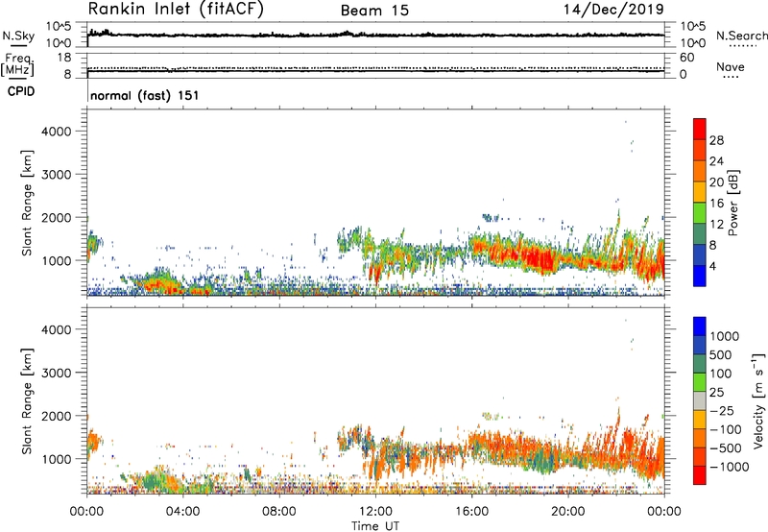Click the '1000' velocity colorbar tick value
The width and height of the screenshot is (768, 532).
(x=724, y=336)
